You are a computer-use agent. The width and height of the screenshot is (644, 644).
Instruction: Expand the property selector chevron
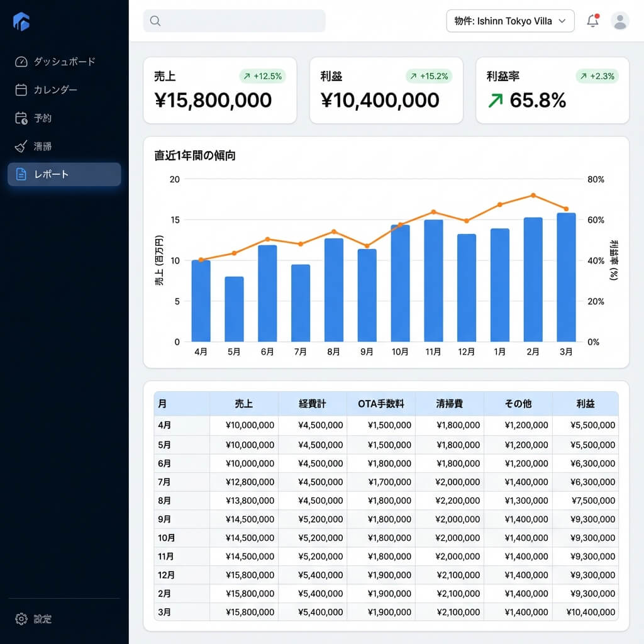click(x=563, y=21)
